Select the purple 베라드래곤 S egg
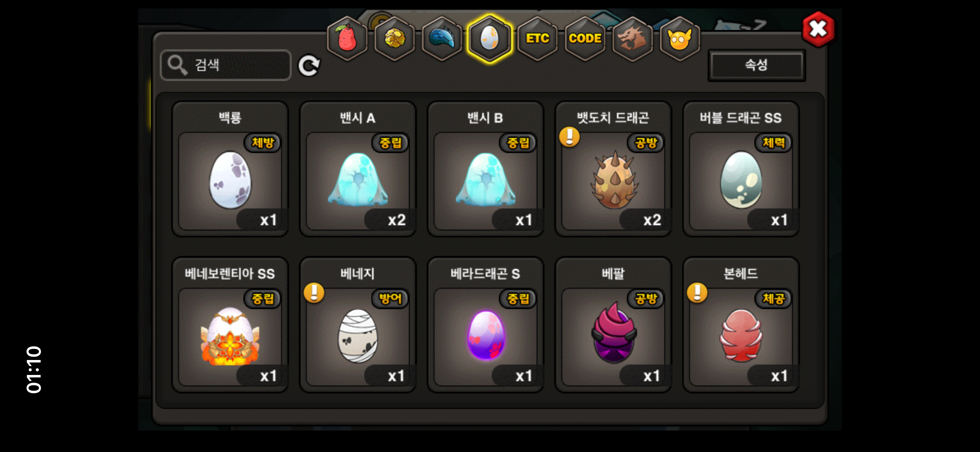980x452 pixels. point(485,324)
